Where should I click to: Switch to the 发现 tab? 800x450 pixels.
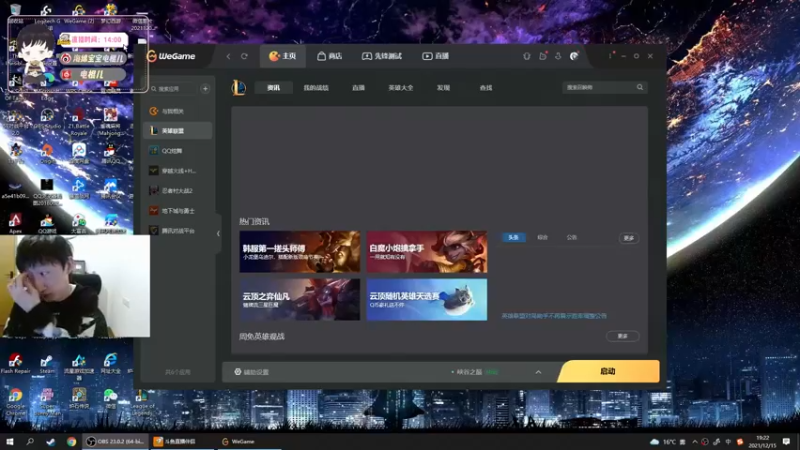coord(443,88)
